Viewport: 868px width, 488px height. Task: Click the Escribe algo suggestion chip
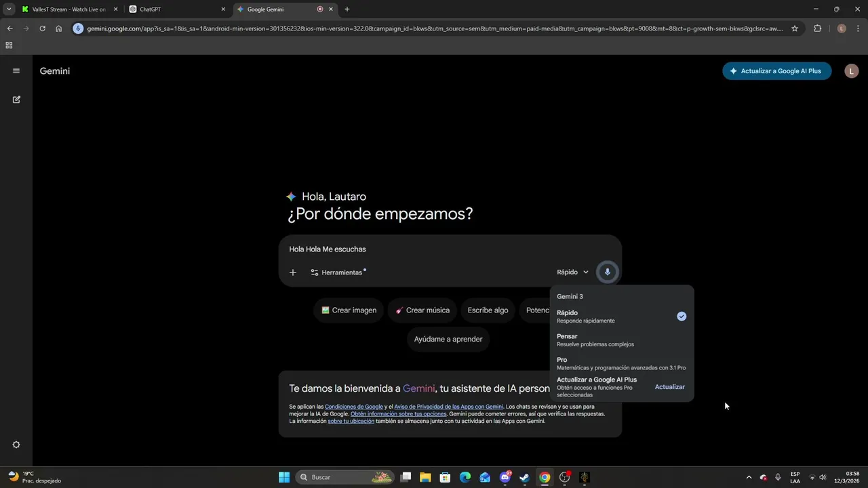488,310
